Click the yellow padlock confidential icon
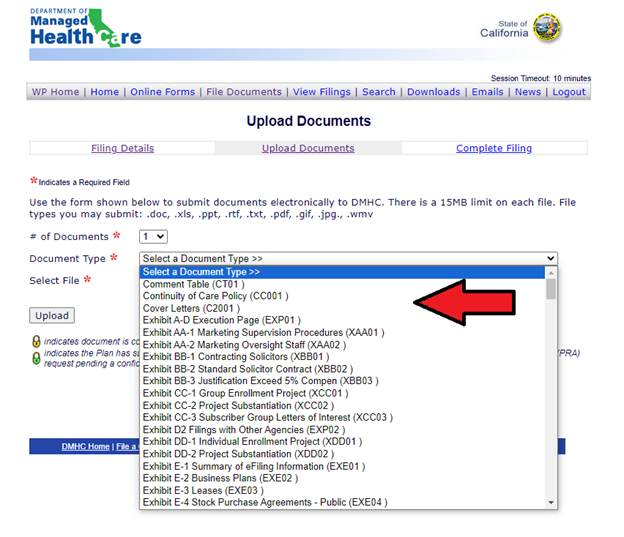 click(36, 341)
